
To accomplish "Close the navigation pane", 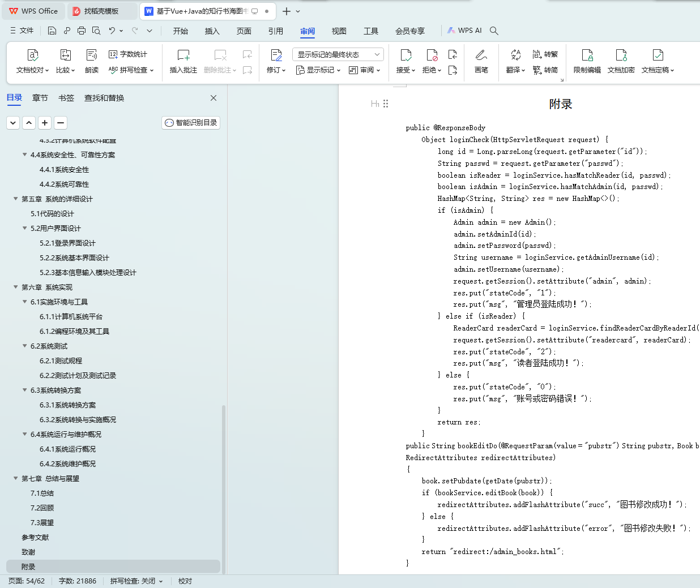I will click(214, 98).
